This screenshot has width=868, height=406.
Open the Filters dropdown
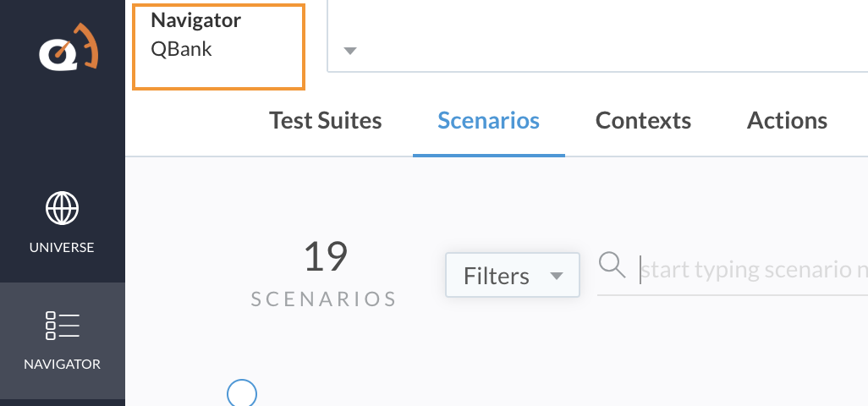[513, 275]
